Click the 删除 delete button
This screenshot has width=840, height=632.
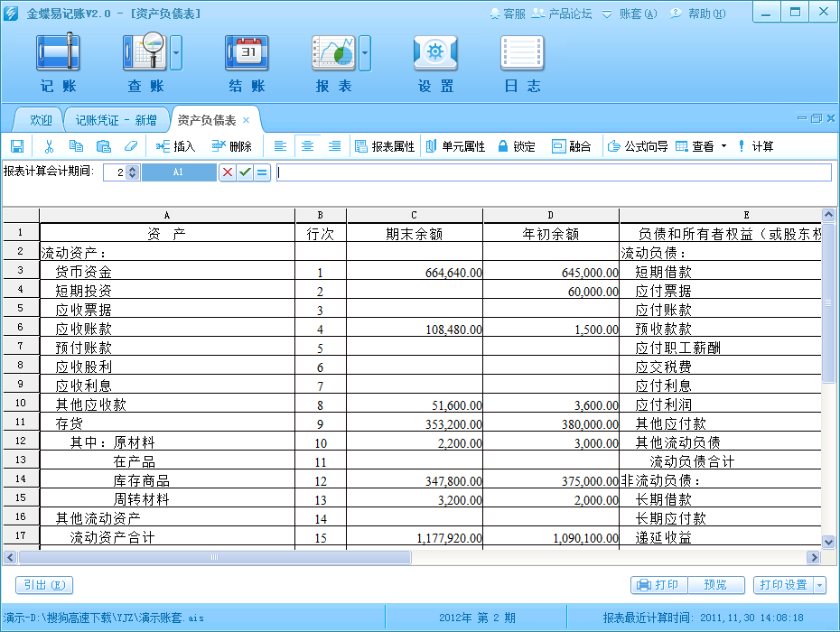coord(231,146)
